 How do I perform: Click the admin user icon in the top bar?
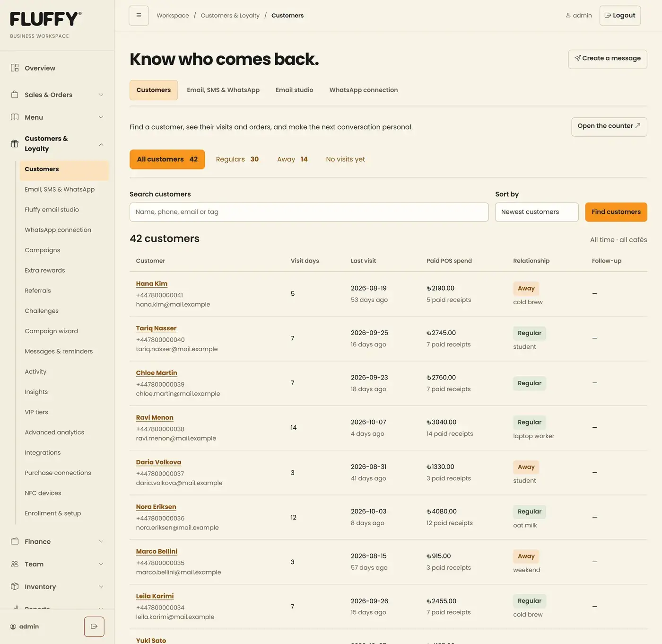tap(568, 16)
